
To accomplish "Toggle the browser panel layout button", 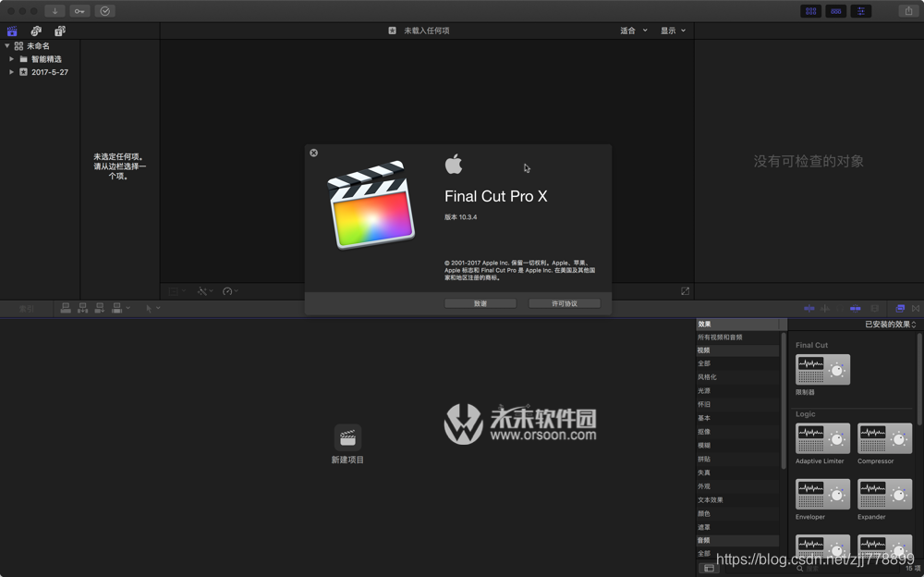I will 811,11.
